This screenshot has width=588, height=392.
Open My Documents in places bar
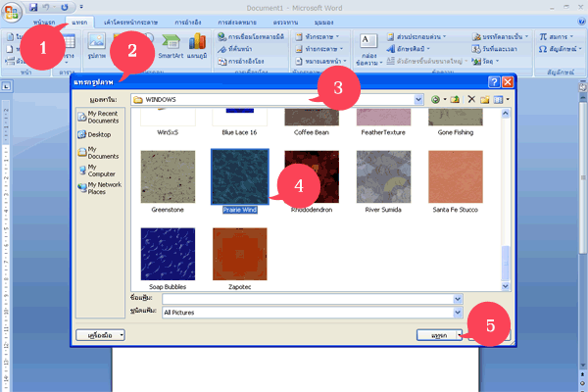98,153
